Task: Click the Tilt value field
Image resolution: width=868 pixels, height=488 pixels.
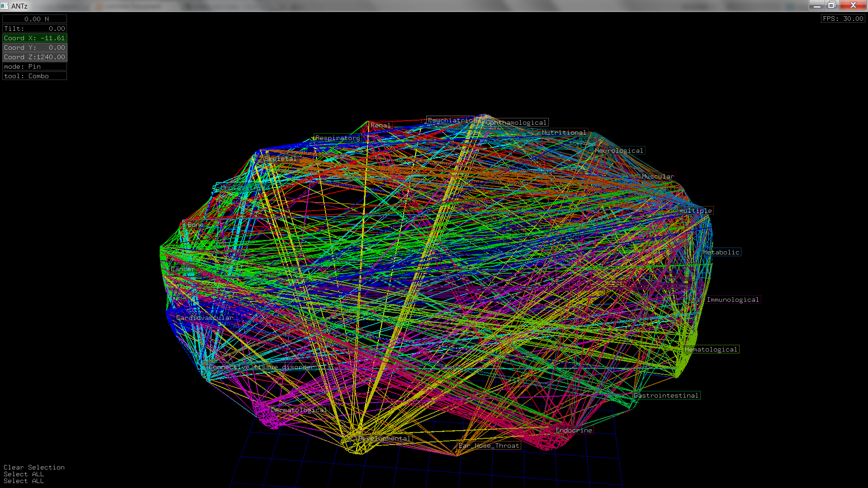Action: pos(34,28)
